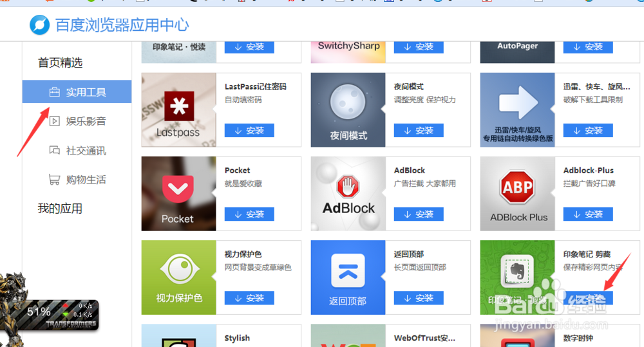Image resolution: width=644 pixels, height=347 pixels.
Task: Open the 返回顶部 title link
Action: [409, 254]
